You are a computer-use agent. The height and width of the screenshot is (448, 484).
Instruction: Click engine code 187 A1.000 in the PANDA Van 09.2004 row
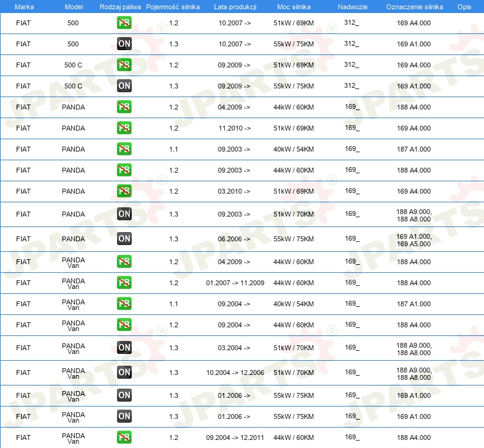414,304
